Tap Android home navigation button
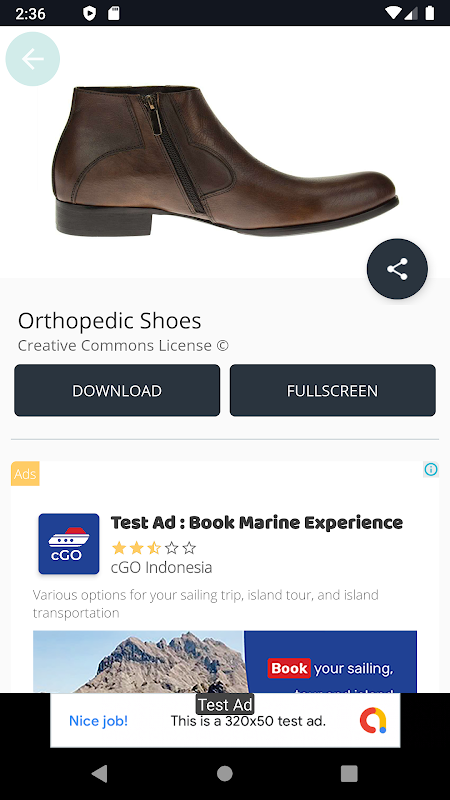This screenshot has width=450, height=800. tap(224, 774)
